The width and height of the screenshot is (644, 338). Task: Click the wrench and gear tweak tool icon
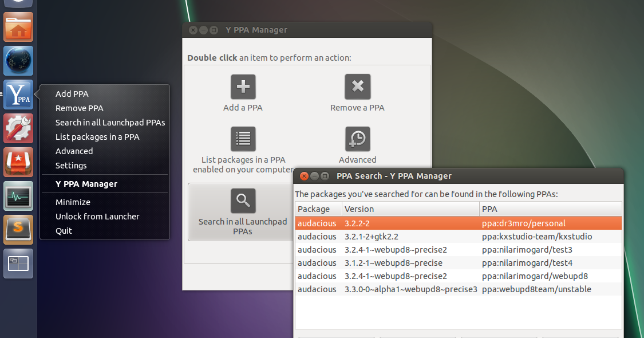(x=18, y=128)
